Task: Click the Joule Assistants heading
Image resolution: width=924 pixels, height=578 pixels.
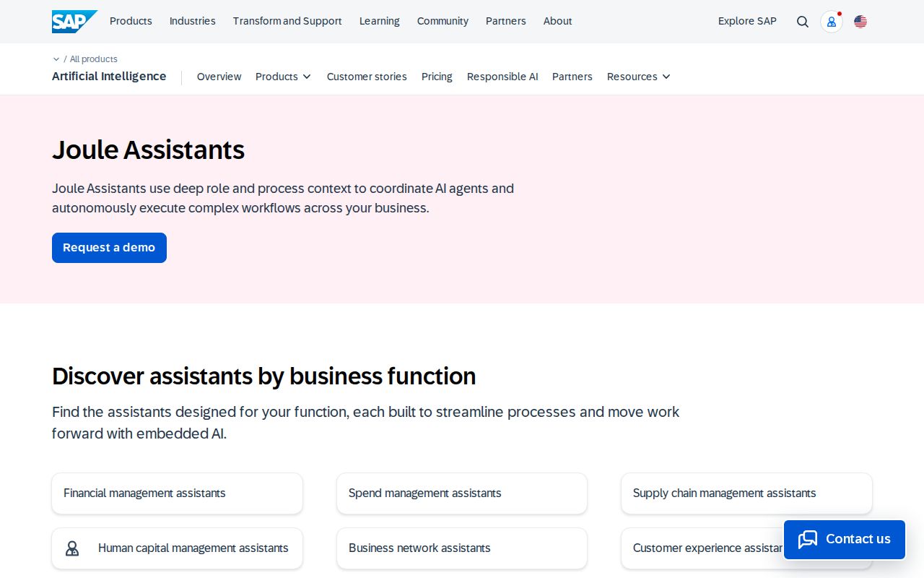Action: pos(149,150)
